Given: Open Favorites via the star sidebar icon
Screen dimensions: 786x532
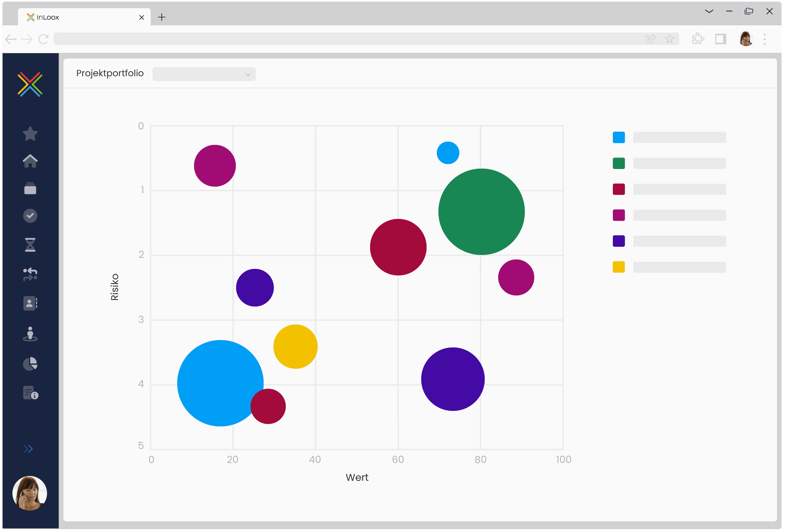Looking at the screenshot, I should pos(30,133).
